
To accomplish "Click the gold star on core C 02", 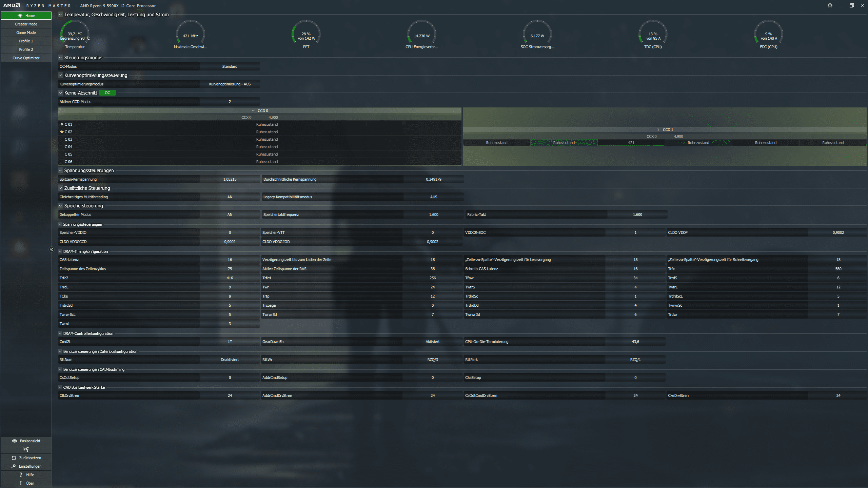I will 62,132.
